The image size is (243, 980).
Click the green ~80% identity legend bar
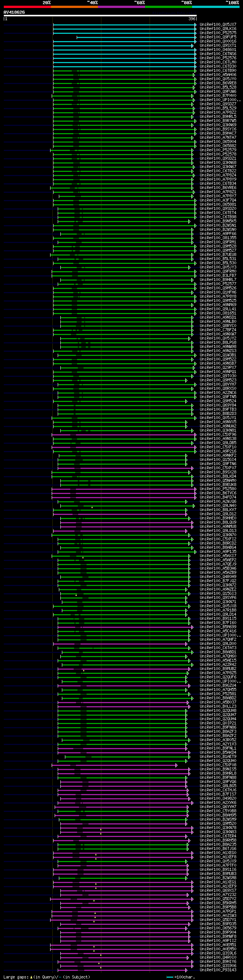click(169, 7)
